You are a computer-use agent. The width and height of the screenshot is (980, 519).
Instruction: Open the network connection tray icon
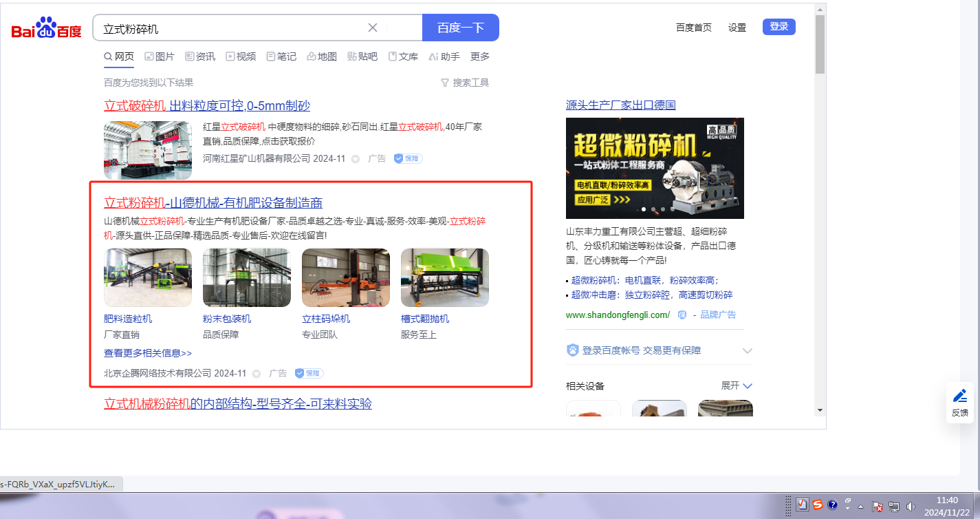[894, 507]
